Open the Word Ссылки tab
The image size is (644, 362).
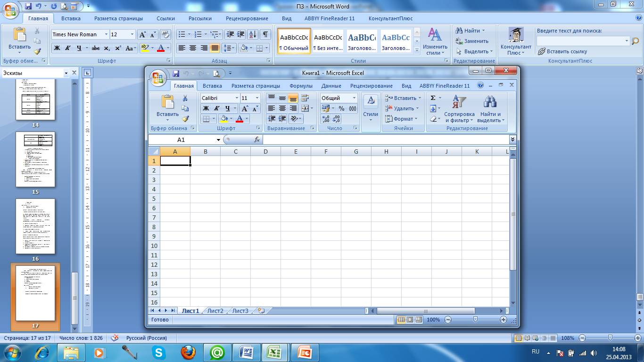point(166,18)
